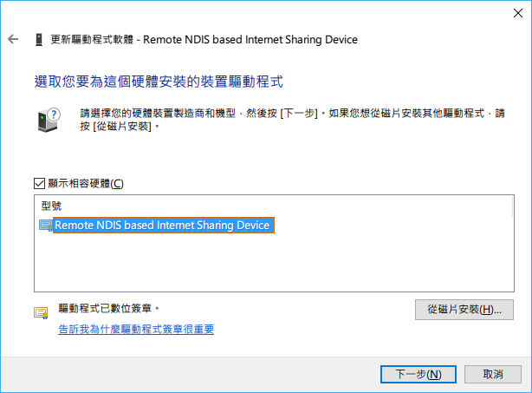532x393 pixels.
Task: Go back using the back arrow
Action: [13, 39]
